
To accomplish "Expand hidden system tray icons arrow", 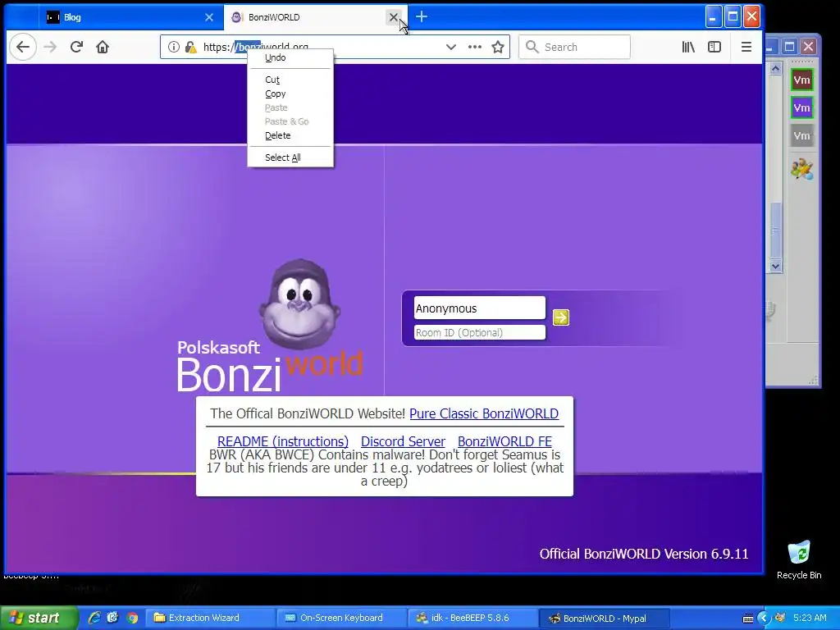I will point(764,619).
